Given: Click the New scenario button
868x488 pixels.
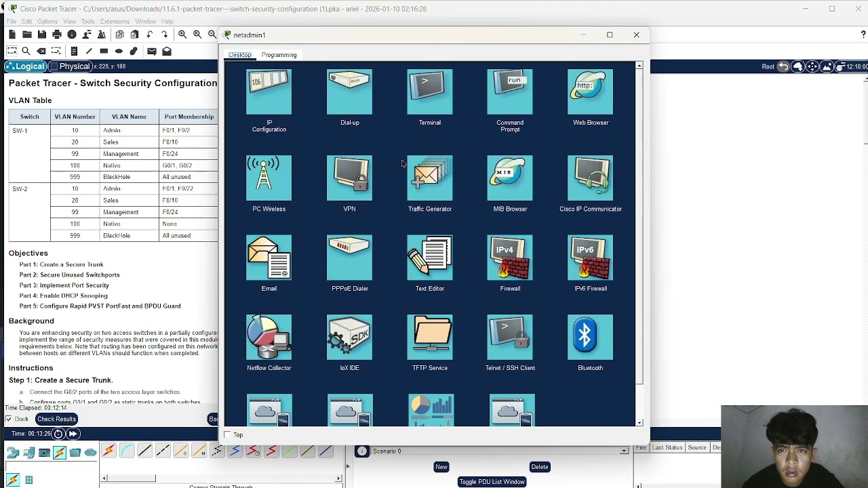Looking at the screenshot, I should click(x=441, y=467).
